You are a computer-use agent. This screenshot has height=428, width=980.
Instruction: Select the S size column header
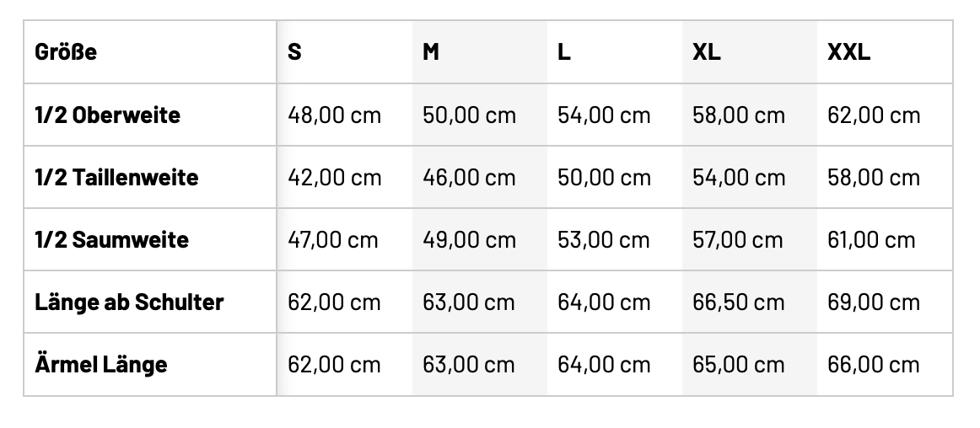click(x=294, y=52)
